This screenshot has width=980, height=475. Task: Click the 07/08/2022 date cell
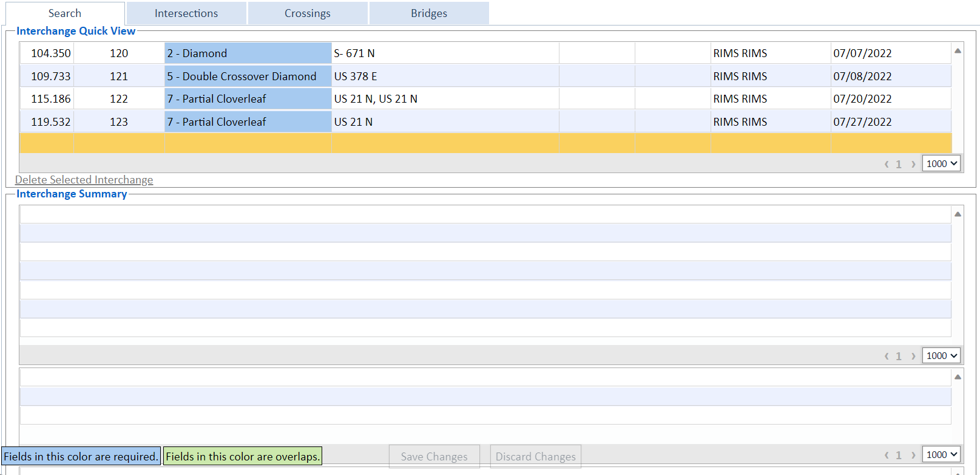coord(891,76)
